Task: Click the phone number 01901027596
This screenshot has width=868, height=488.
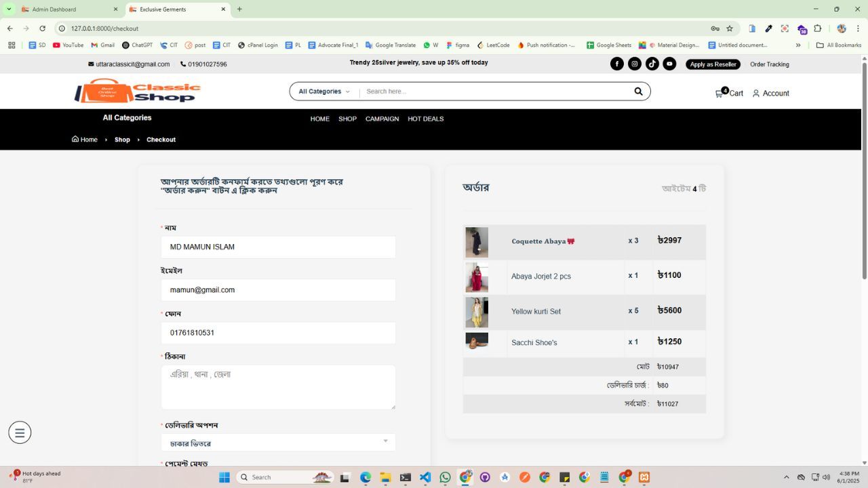Action: tap(203, 64)
